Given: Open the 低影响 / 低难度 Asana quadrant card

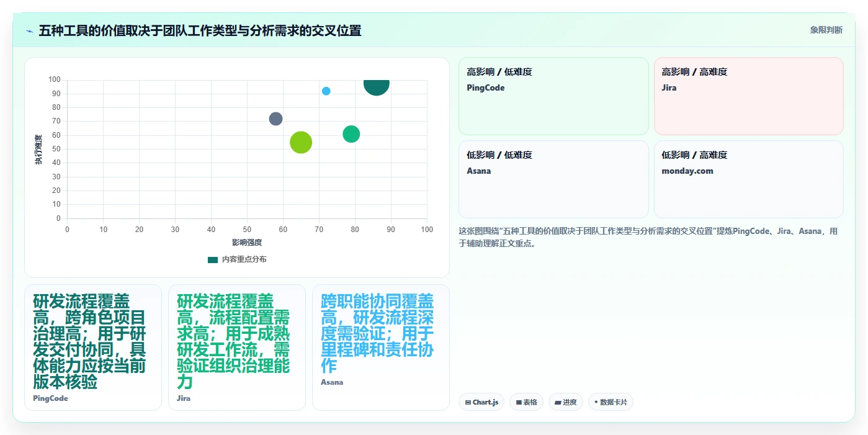Looking at the screenshot, I should coord(553,179).
